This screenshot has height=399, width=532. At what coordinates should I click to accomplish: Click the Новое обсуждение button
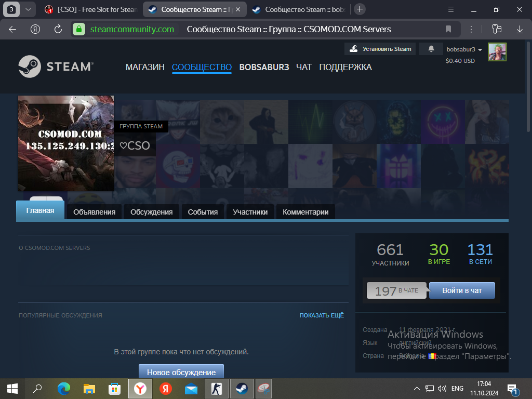[x=181, y=372]
